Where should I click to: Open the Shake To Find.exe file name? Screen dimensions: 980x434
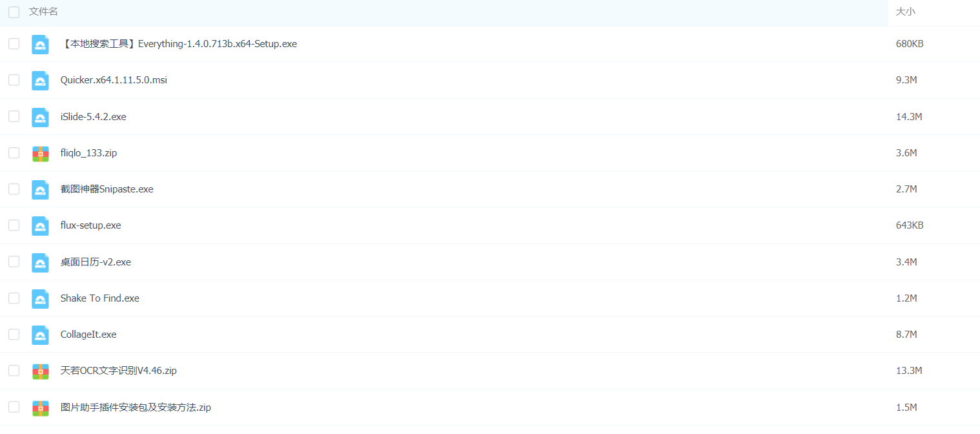click(x=99, y=298)
